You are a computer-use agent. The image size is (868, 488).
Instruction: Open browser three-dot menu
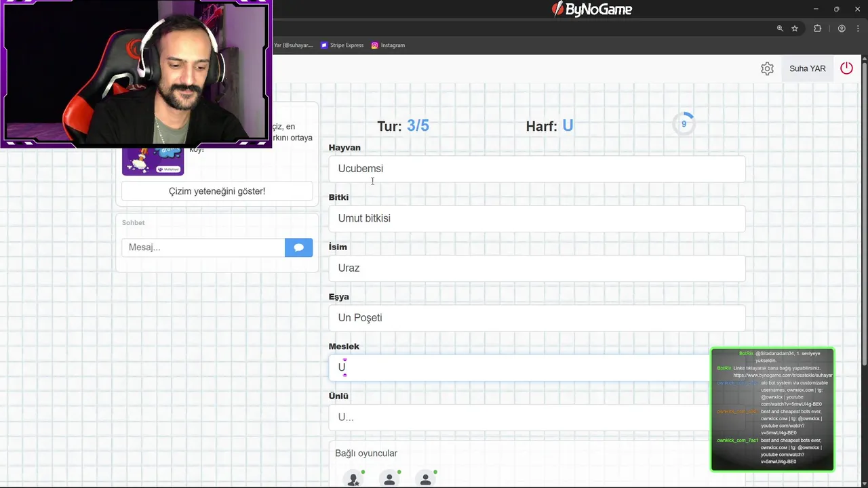coord(859,28)
